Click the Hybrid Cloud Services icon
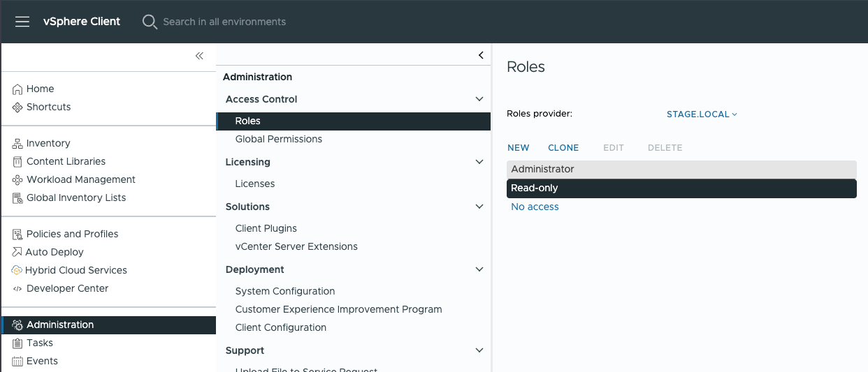868x372 pixels. [17, 271]
